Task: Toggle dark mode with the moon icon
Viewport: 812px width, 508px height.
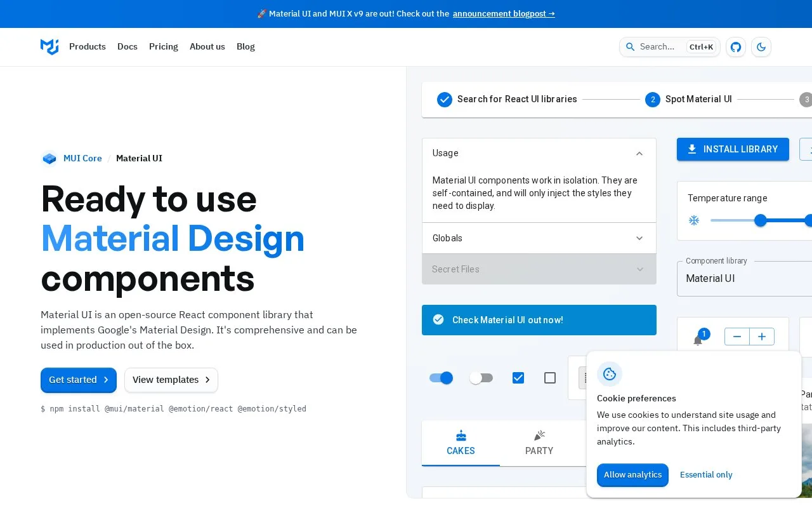Action: tap(761, 47)
